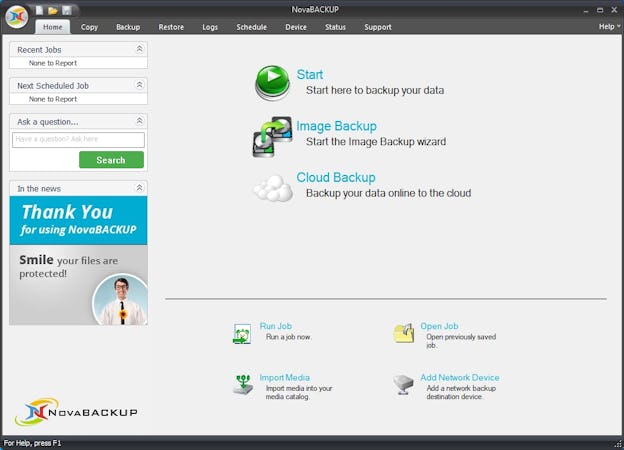
Task: Click the 'For Help, press F1' status text
Action: (x=32, y=443)
